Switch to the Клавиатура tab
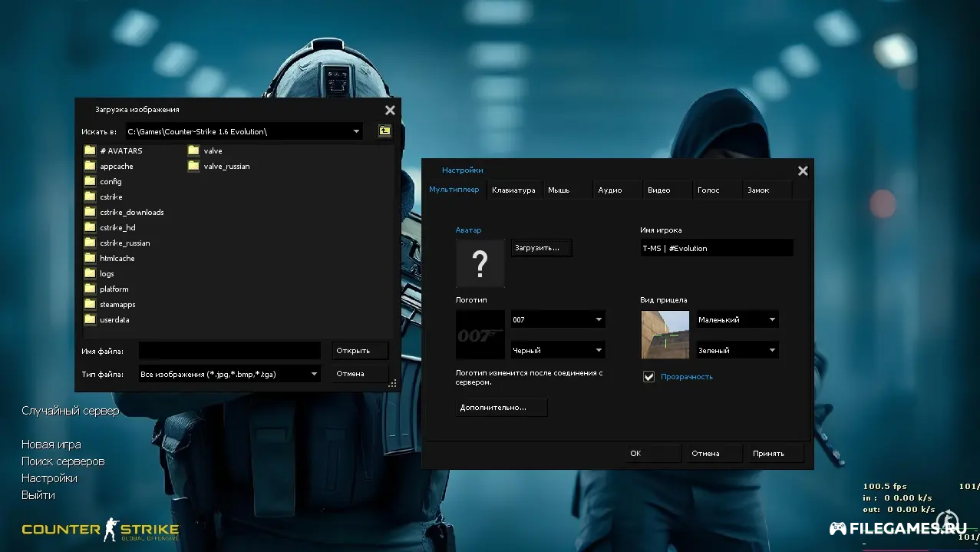Screen dimensions: 980x552 click(513, 190)
